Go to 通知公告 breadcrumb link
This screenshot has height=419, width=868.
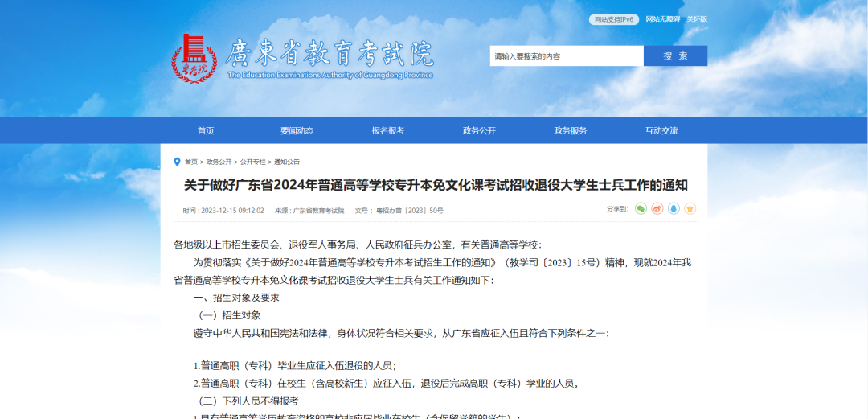click(287, 162)
